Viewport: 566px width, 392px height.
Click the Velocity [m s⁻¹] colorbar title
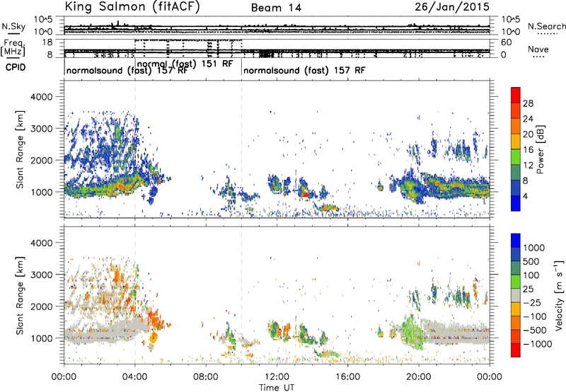(560, 295)
